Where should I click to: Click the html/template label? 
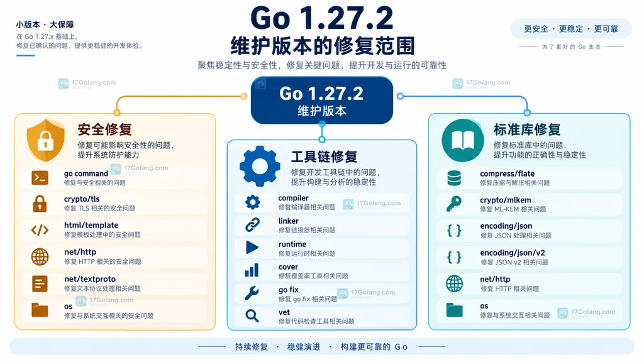pyautogui.click(x=91, y=226)
